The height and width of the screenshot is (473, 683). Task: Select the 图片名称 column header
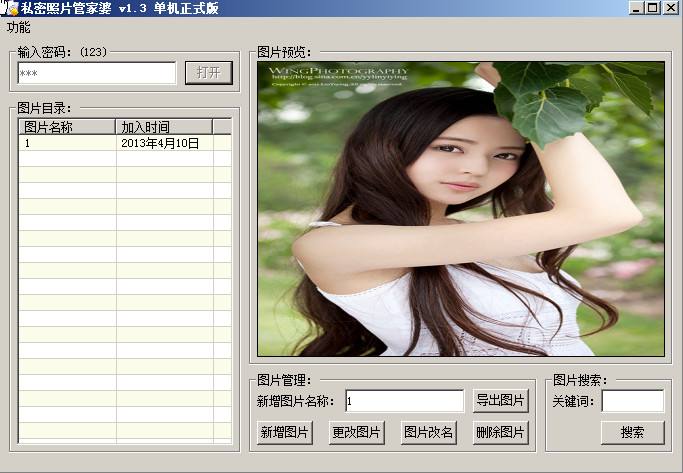point(67,127)
